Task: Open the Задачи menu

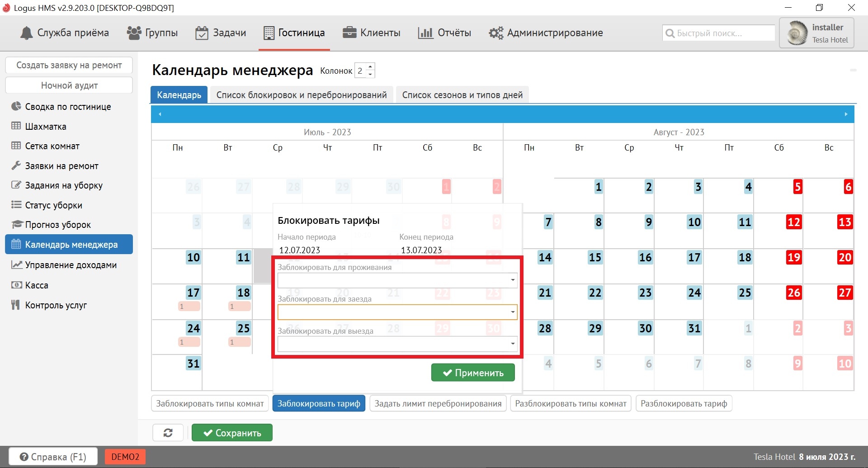Action: click(x=221, y=33)
